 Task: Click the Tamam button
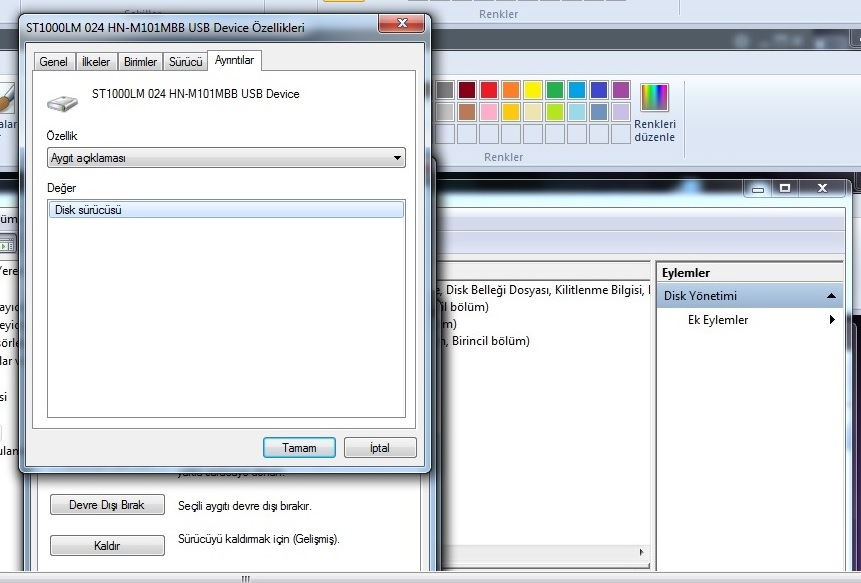(299, 448)
